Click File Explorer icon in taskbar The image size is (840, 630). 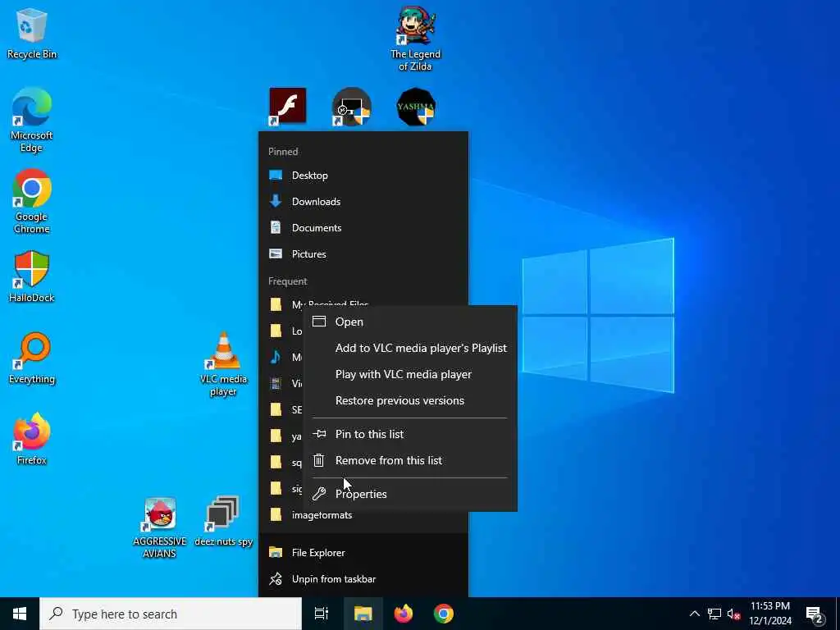click(363, 614)
